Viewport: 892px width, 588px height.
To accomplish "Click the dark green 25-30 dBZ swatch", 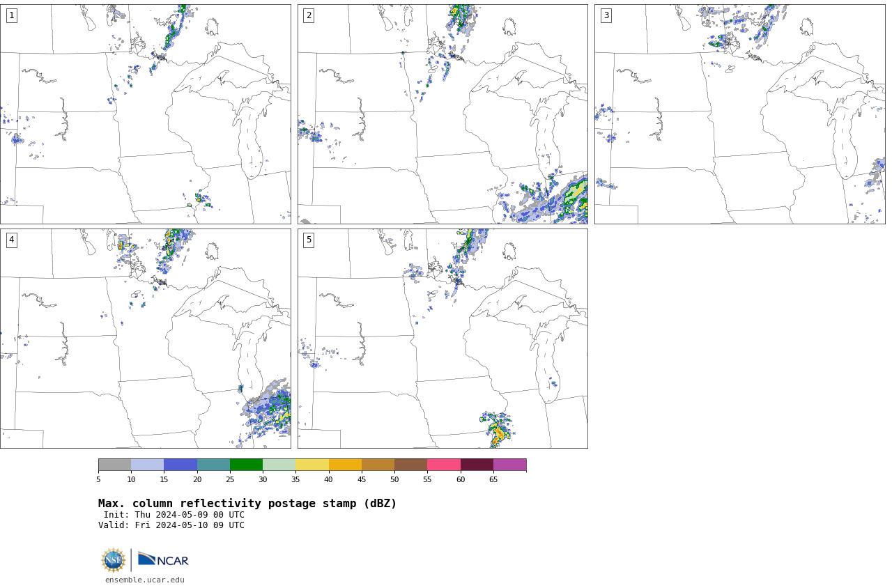I will click(246, 465).
